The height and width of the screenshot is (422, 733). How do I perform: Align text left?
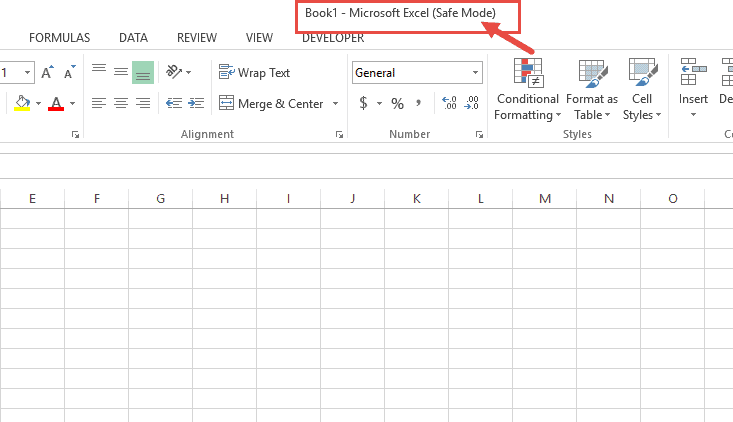pos(99,103)
